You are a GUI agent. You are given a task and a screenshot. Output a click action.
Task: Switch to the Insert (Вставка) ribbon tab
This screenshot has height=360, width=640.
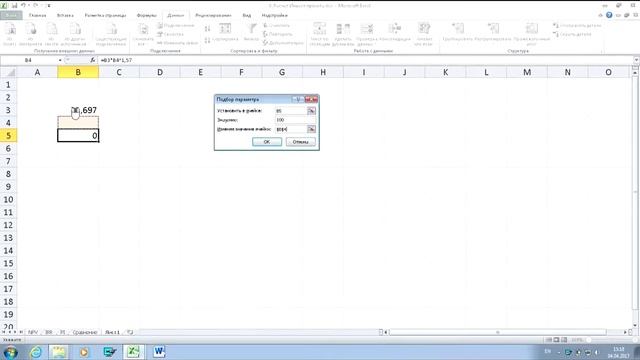pyautogui.click(x=65, y=15)
